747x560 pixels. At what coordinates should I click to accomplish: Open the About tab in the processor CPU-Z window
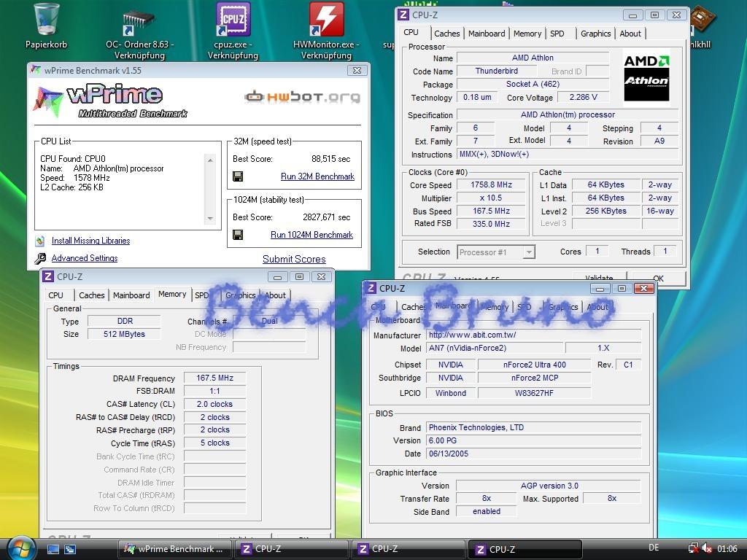tap(630, 34)
